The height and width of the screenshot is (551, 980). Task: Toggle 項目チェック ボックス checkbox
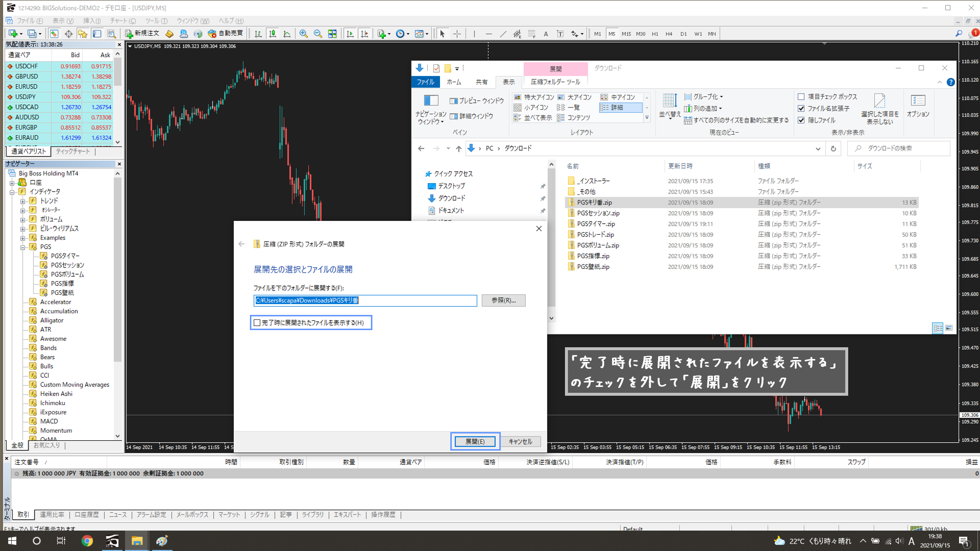coord(801,97)
